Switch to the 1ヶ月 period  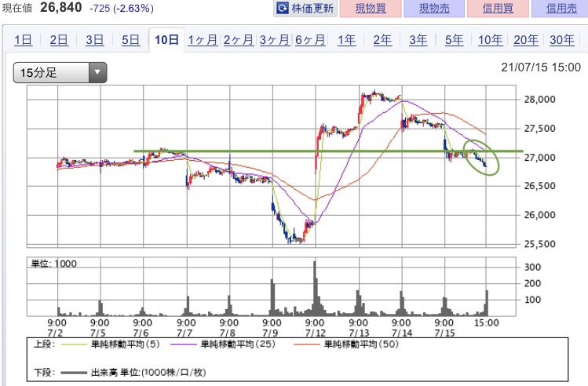coord(203,40)
